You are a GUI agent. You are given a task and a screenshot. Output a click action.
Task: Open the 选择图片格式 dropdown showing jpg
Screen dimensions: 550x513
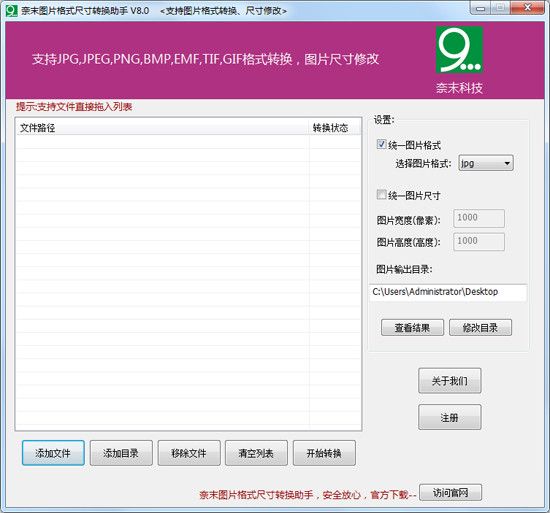click(x=486, y=163)
